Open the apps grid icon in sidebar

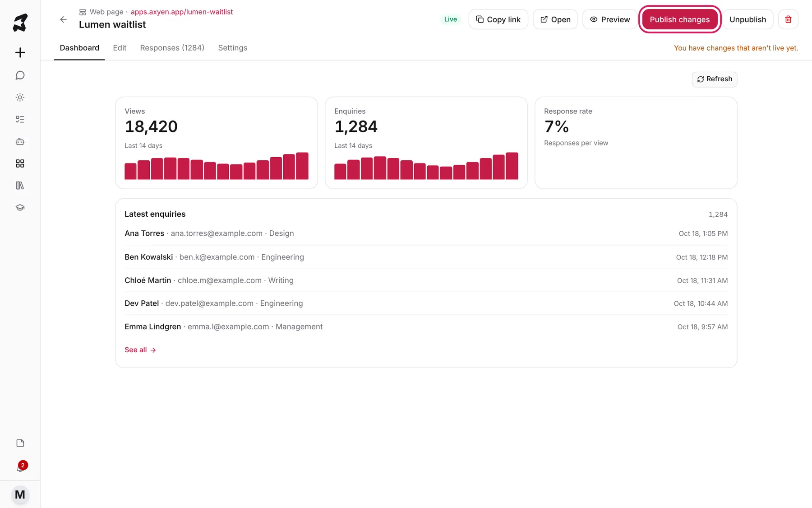pos(20,163)
